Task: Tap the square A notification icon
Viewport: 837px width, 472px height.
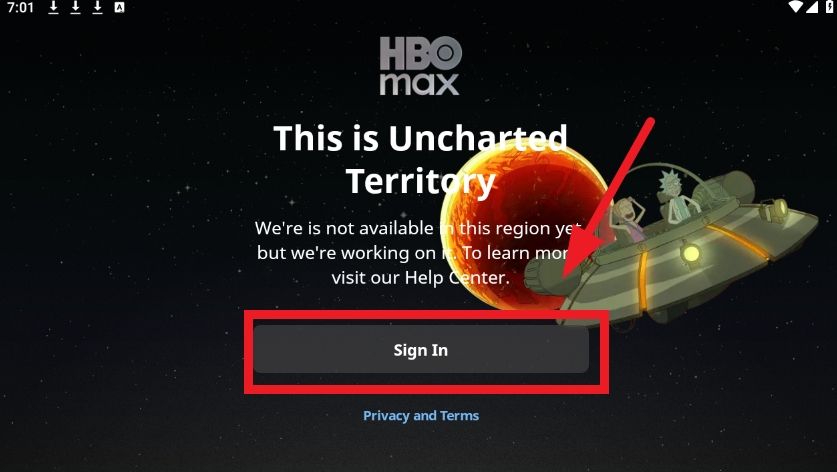Action: click(120, 7)
